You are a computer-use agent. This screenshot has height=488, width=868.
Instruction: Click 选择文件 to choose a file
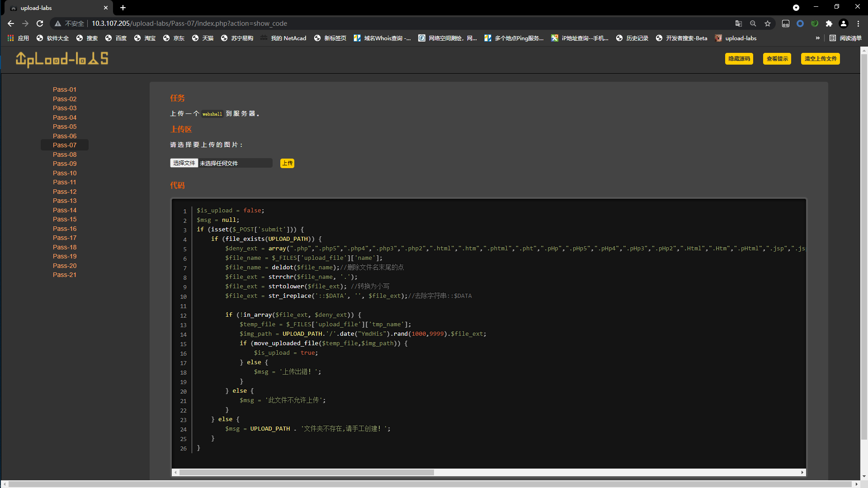184,163
